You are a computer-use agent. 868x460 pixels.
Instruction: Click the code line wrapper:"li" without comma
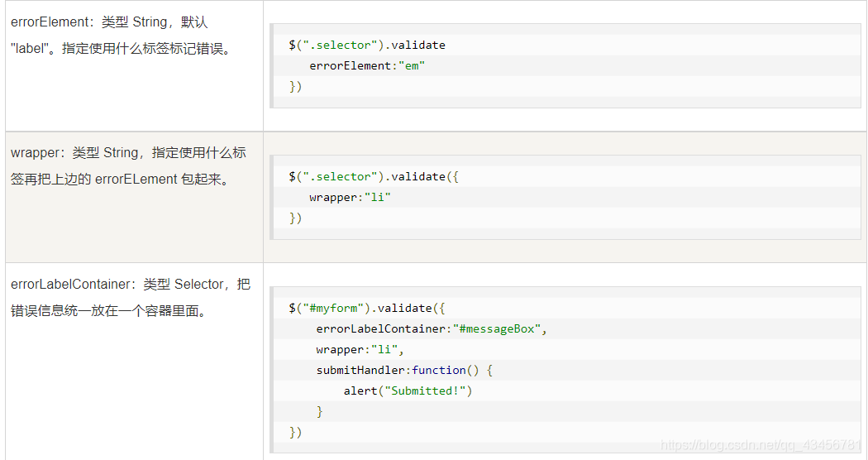(x=350, y=197)
